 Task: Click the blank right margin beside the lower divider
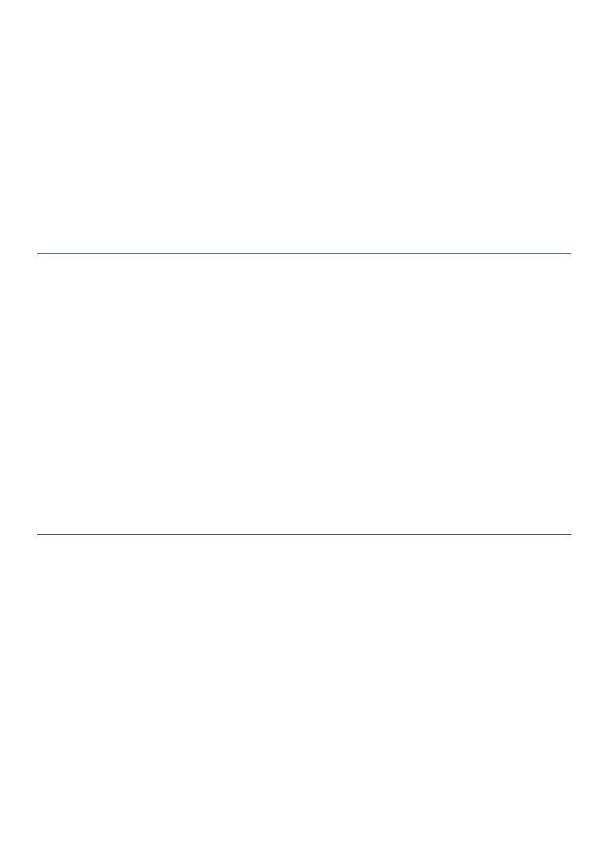(x=593, y=534)
